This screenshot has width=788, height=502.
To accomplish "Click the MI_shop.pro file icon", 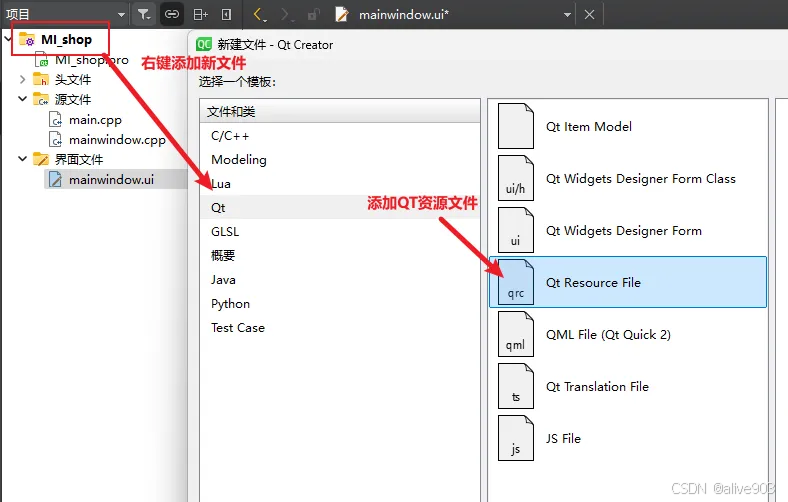I will (x=41, y=60).
